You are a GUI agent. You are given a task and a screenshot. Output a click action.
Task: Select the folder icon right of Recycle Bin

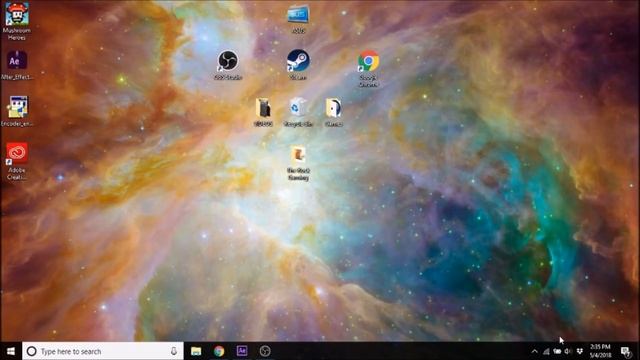click(333, 112)
